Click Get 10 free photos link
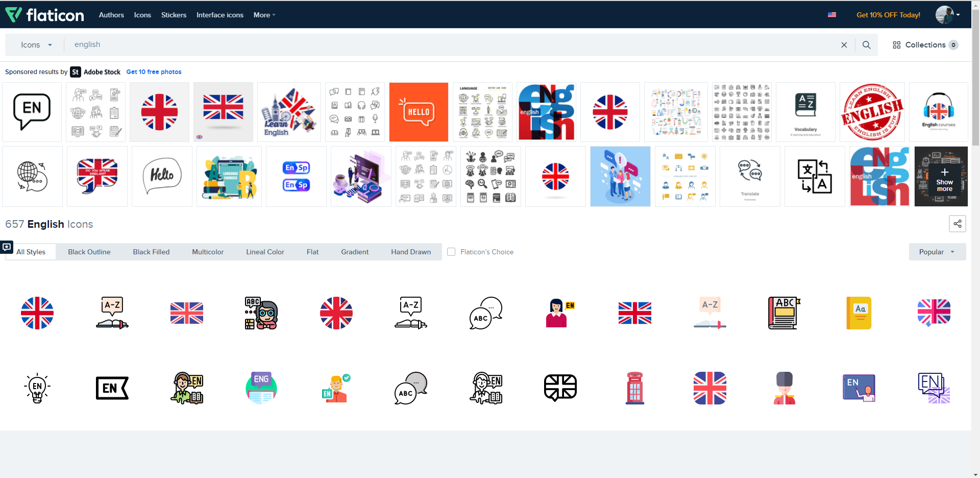The height and width of the screenshot is (478, 980). pyautogui.click(x=154, y=72)
